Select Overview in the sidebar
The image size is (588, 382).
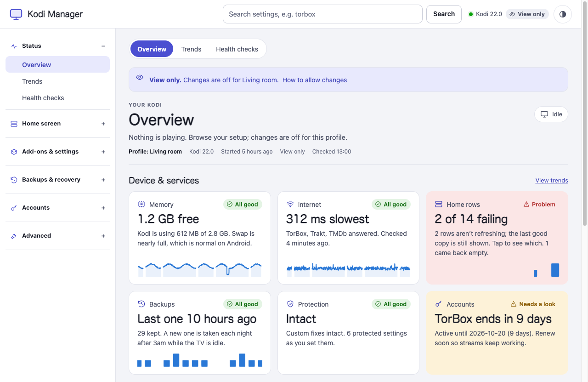pos(58,65)
